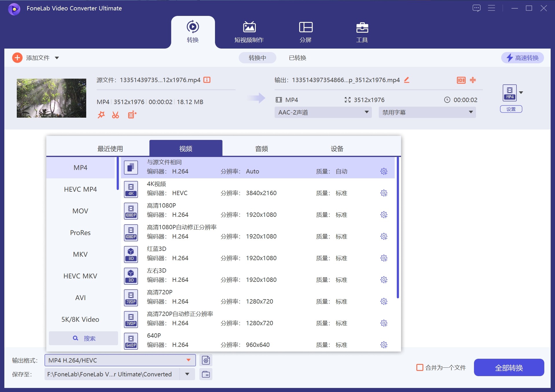
Task: Open the feedback chat icon in title bar
Action: pos(476,8)
